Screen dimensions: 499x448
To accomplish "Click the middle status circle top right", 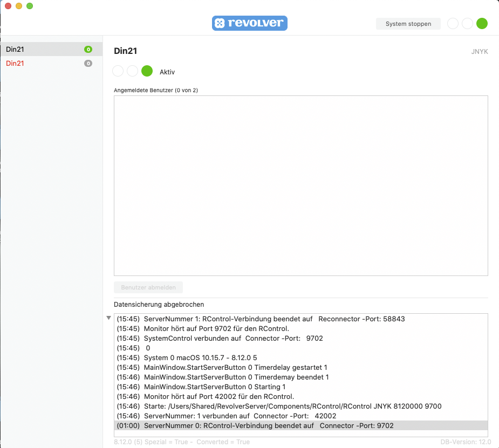I will (467, 23).
